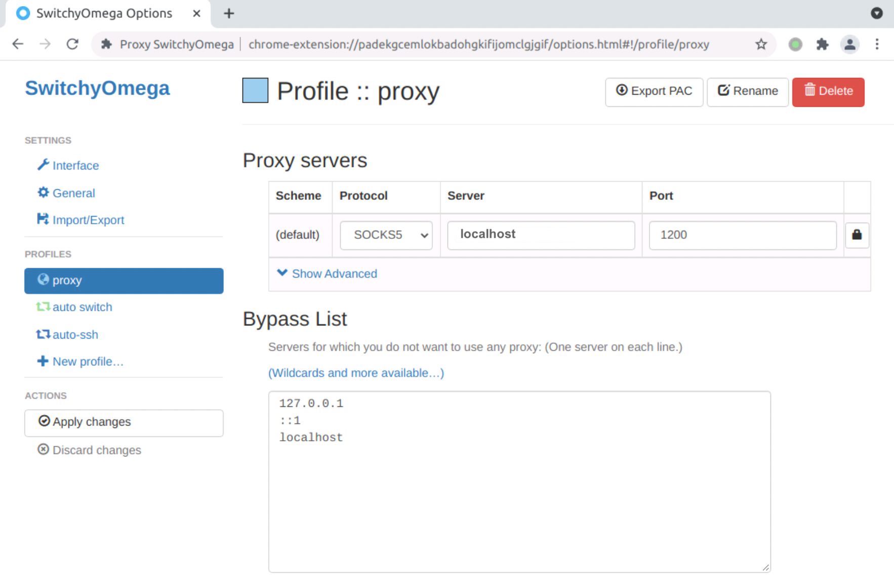Select the SwitchyOmega Options tab
The image size is (894, 588).
click(108, 14)
